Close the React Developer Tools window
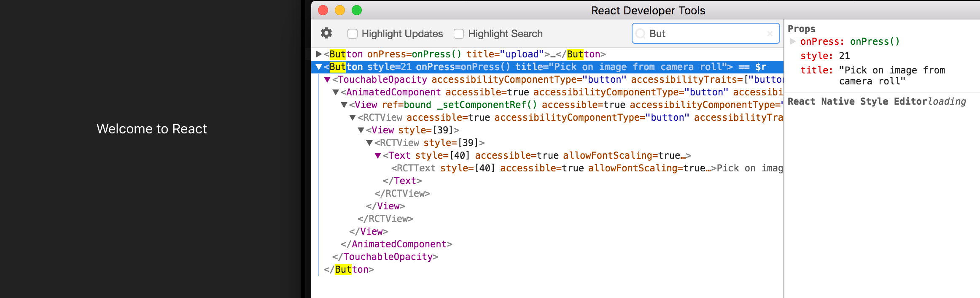This screenshot has height=298, width=980. tap(323, 10)
